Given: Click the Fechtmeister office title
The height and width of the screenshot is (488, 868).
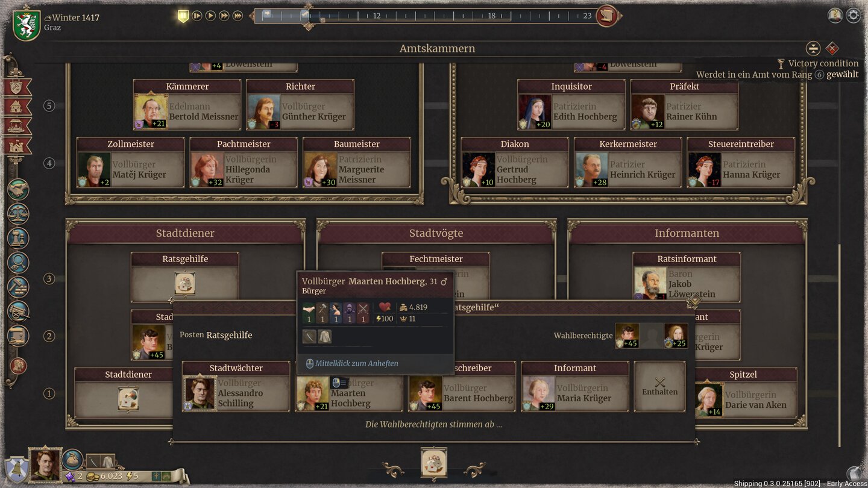Looking at the screenshot, I should [436, 259].
